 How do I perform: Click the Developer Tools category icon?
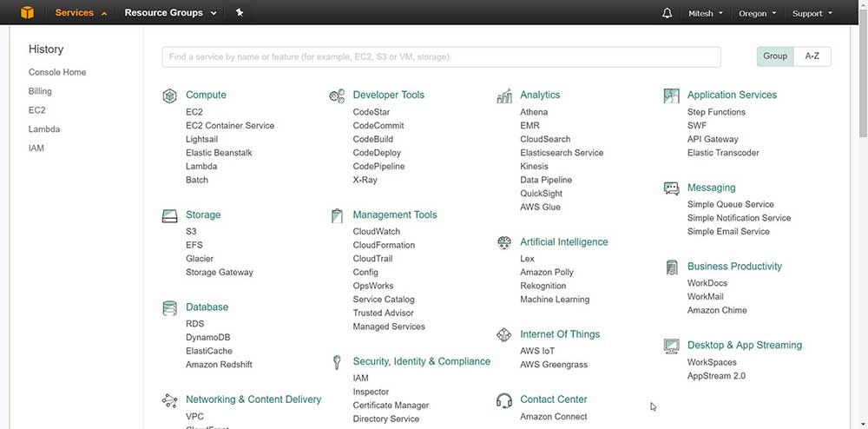point(337,96)
